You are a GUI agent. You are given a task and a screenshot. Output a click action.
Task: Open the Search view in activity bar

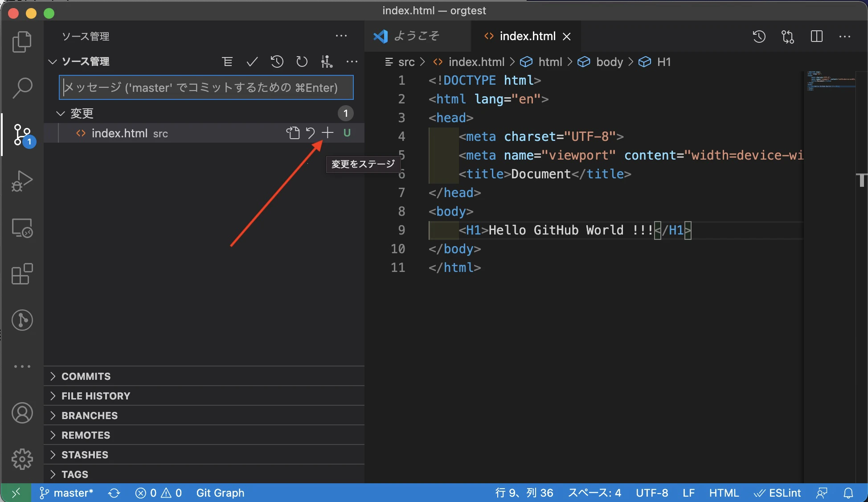tap(22, 88)
